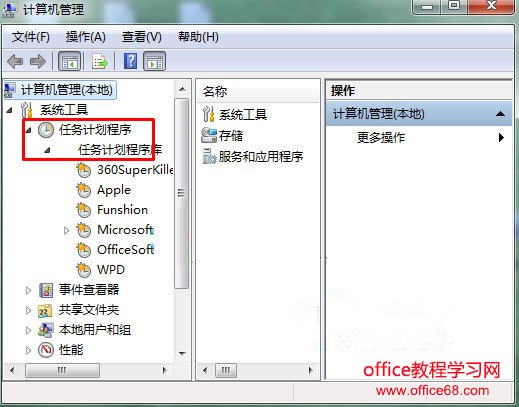Expand the Microsoft folder node

point(66,230)
